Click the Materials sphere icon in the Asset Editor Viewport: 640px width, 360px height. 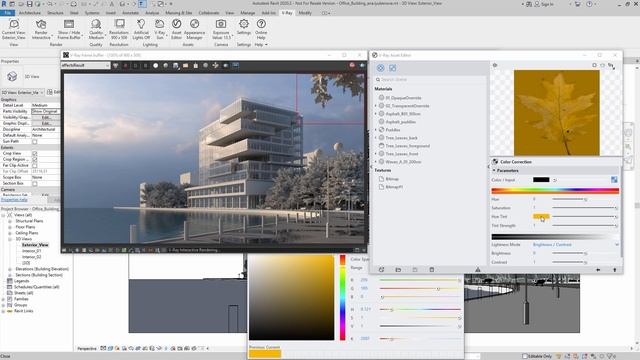(x=380, y=68)
